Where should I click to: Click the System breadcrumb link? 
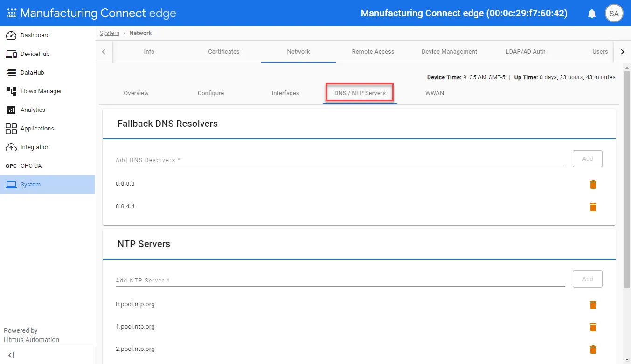[110, 33]
